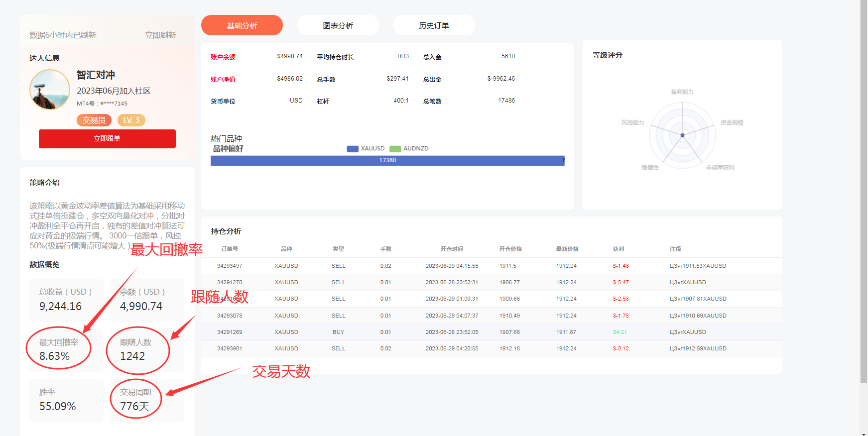Click the MT4号 account number text

click(102, 104)
